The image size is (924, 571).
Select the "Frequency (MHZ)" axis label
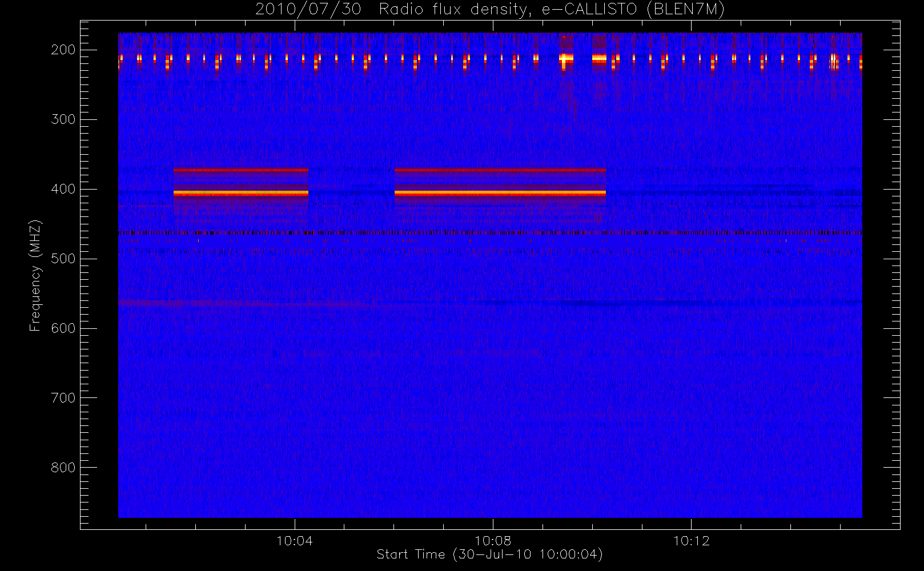click(35, 275)
